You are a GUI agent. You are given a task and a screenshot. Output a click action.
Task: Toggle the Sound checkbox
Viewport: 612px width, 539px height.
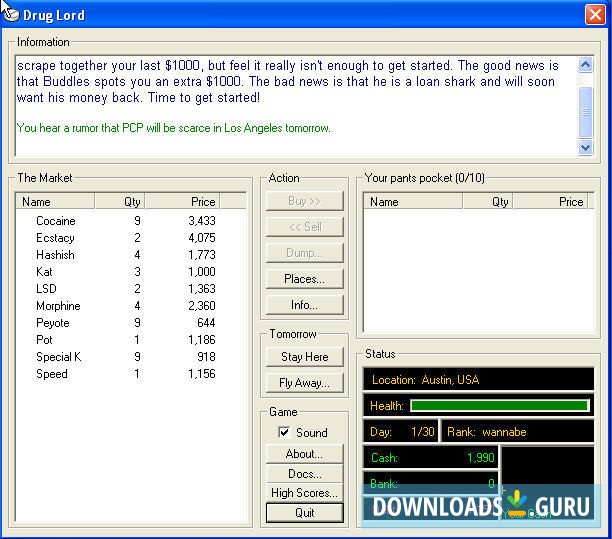coord(285,432)
